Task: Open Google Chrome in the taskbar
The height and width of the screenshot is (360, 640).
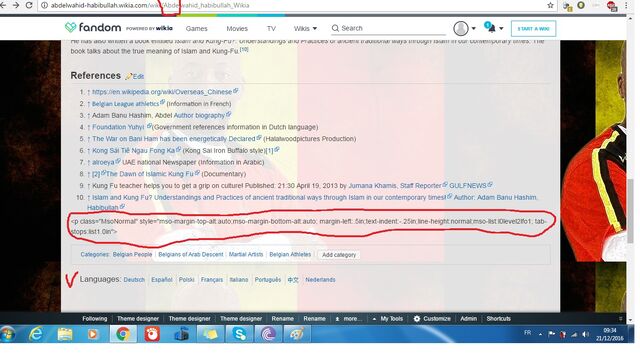Action: click(123, 334)
